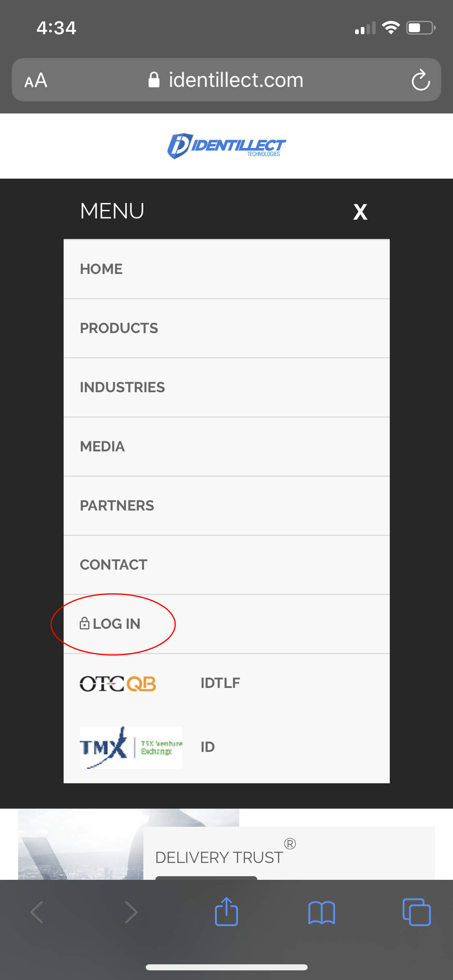Open the PARTNERS menu entry
This screenshot has width=453, height=980.
[226, 506]
